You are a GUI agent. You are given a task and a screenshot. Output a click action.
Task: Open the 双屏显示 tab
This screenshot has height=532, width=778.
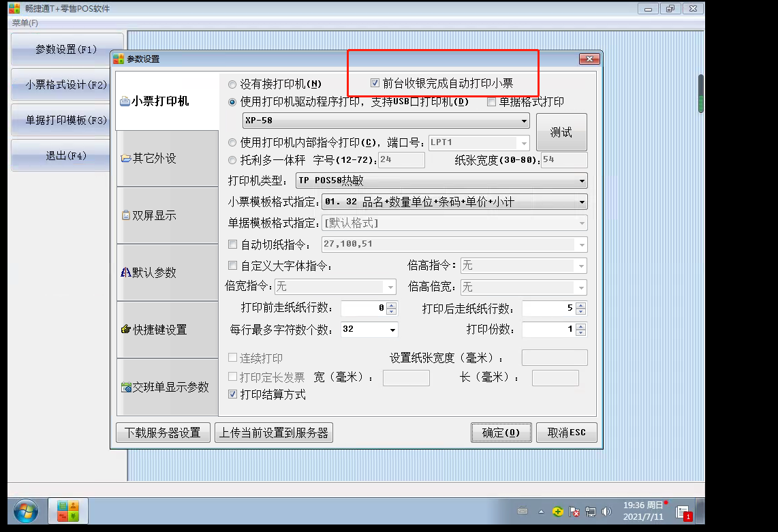pos(167,215)
